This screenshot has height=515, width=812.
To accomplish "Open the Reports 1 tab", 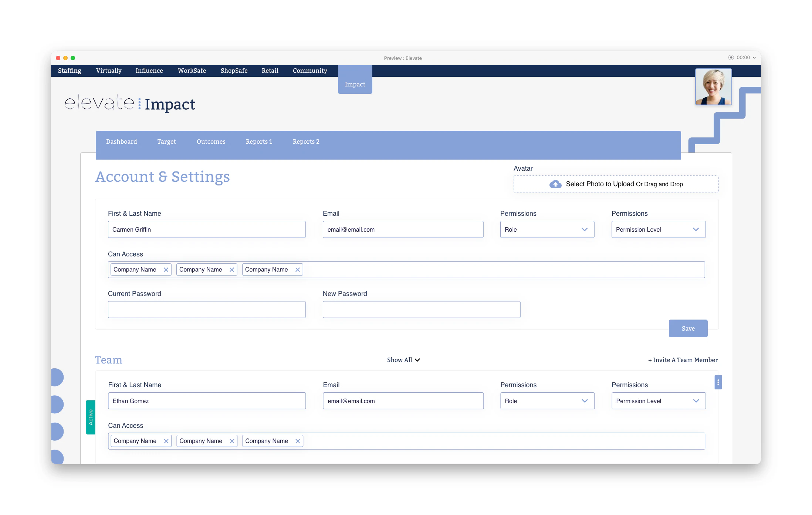I will [x=259, y=141].
